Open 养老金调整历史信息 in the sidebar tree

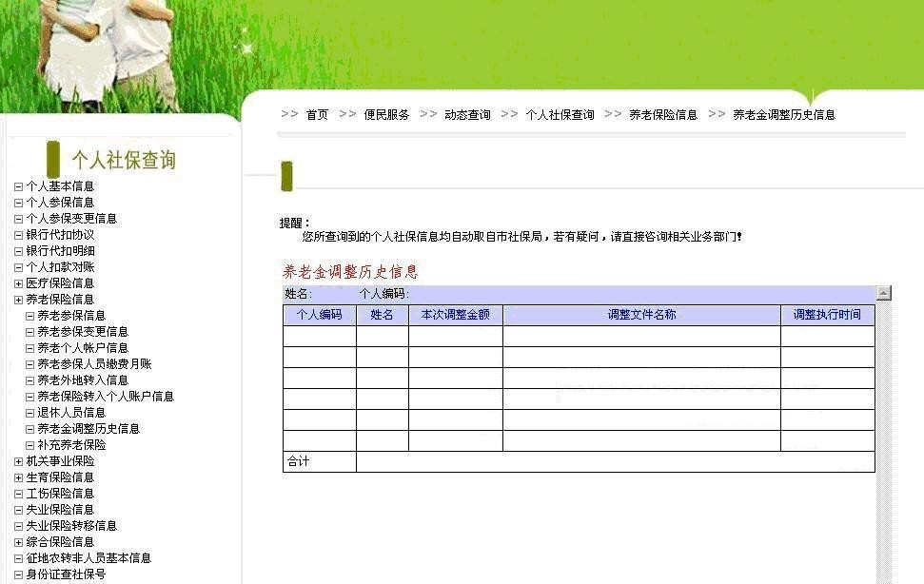click(x=88, y=429)
